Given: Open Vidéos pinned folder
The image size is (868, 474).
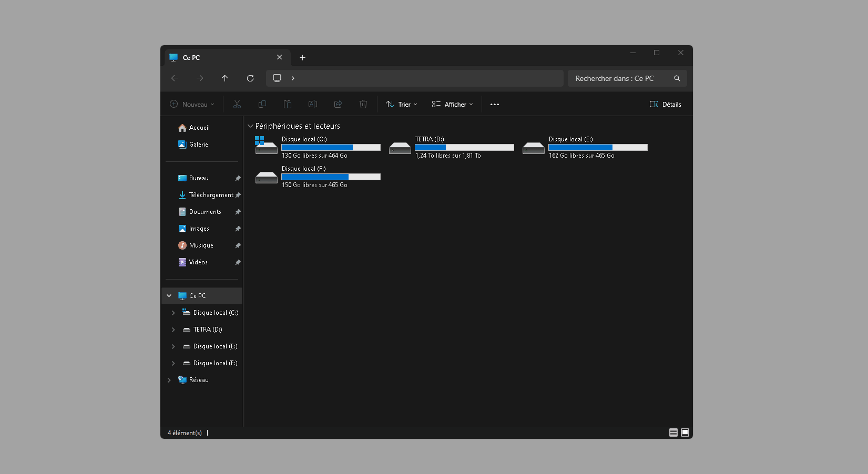Looking at the screenshot, I should coord(202,262).
